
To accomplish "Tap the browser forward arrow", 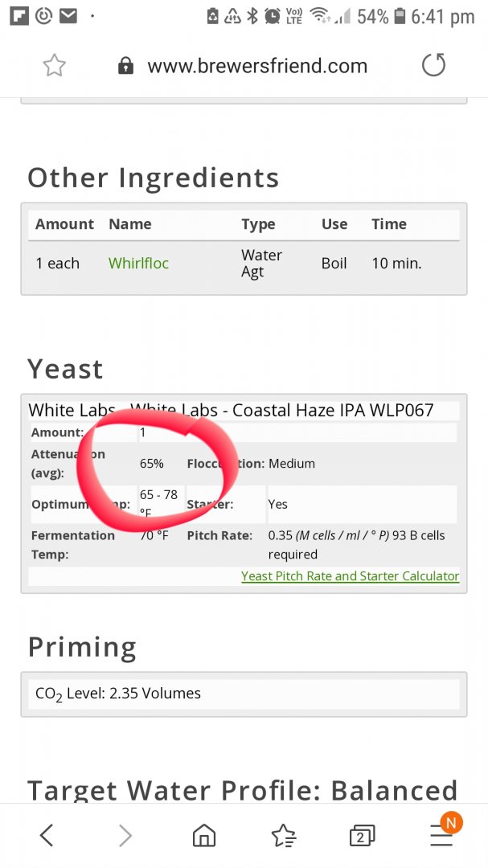I will click(125, 836).
